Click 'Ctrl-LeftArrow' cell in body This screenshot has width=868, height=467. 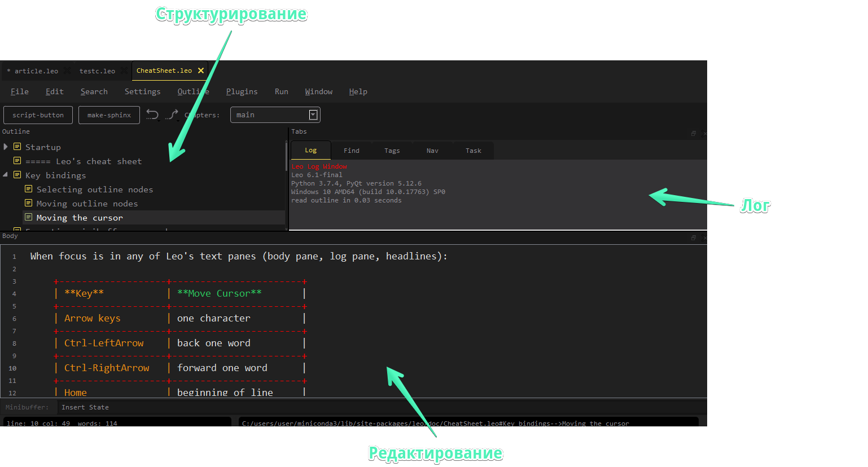click(x=104, y=343)
